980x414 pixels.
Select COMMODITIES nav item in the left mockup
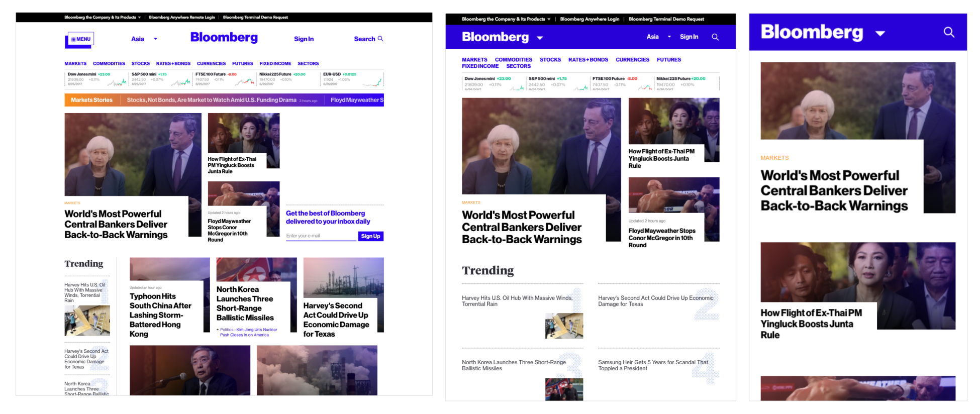(x=109, y=64)
